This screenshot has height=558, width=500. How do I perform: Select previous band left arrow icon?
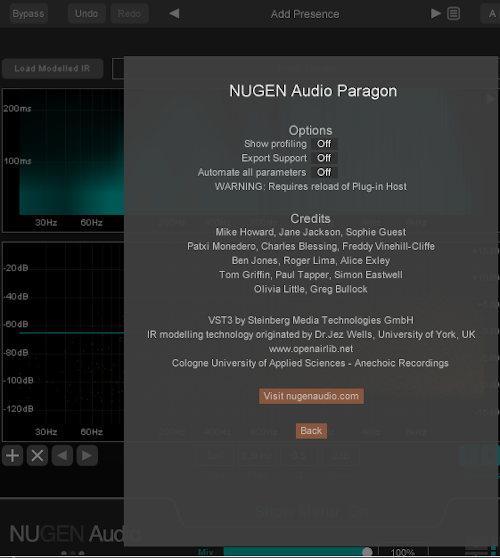[x=62, y=456]
